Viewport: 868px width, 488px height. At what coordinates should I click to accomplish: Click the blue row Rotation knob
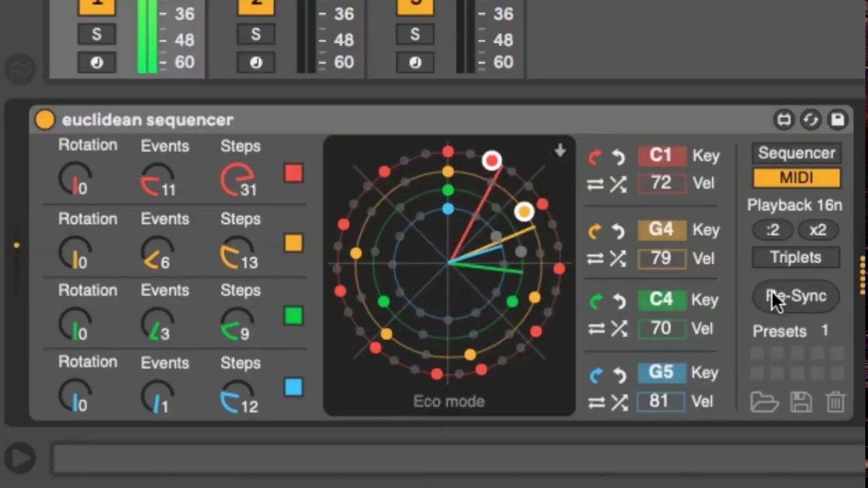coord(75,396)
